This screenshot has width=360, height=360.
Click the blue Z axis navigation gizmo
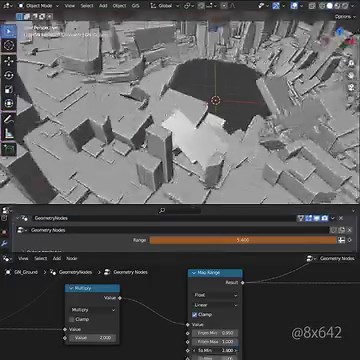pyautogui.click(x=340, y=32)
